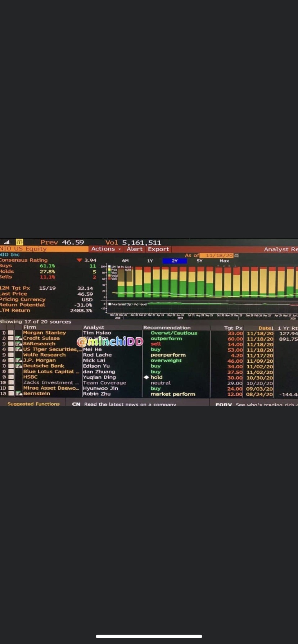Click analyst Robin Zhu
The image size is (298, 644).
(96, 394)
